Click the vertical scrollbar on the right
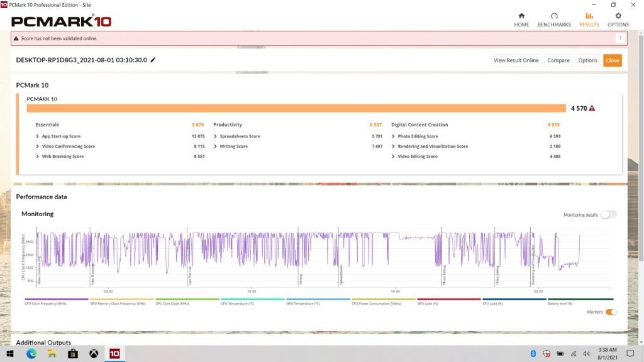The height and width of the screenshot is (362, 644). [x=641, y=148]
